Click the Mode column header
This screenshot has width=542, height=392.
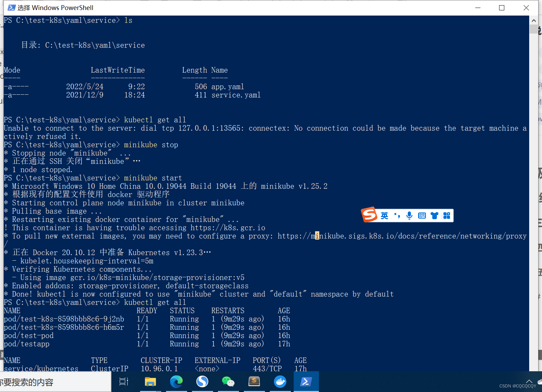[x=12, y=70]
